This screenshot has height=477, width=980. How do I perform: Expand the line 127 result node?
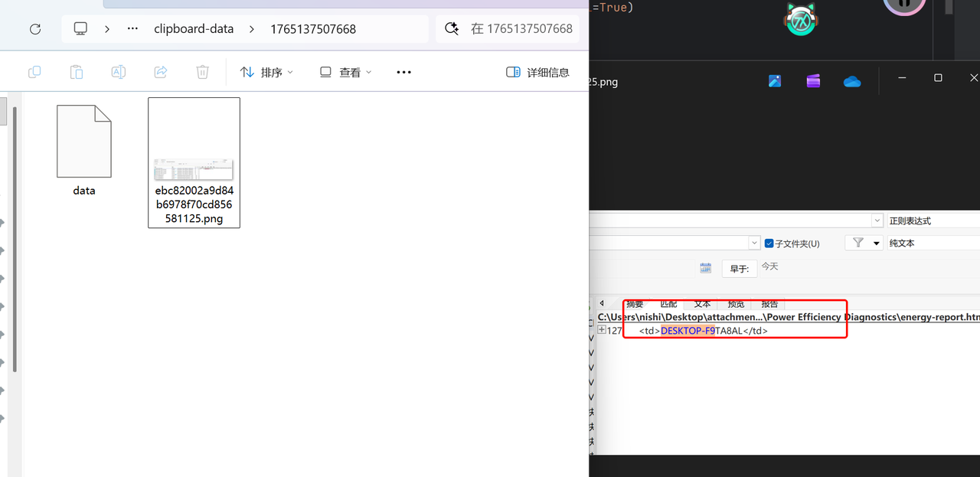[602, 331]
